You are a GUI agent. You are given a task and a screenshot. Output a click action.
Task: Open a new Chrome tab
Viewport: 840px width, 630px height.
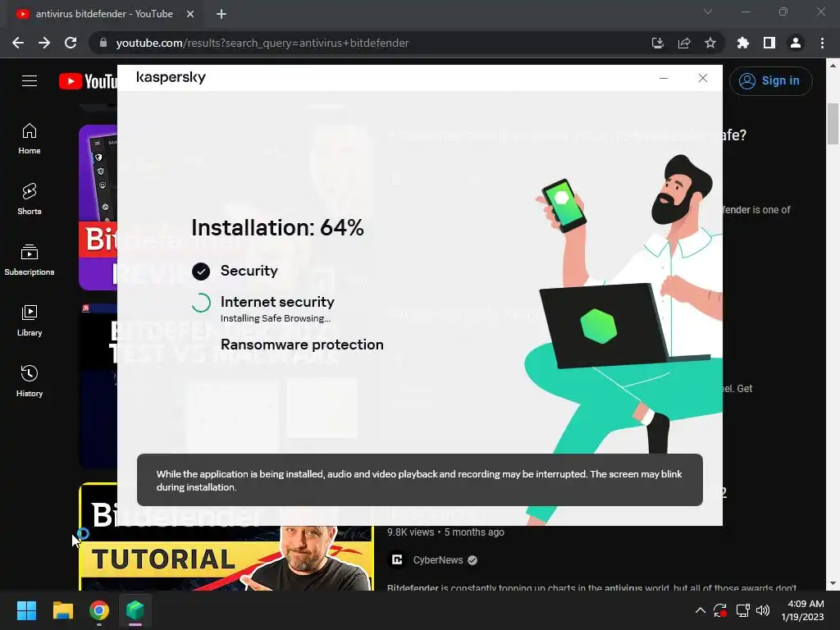(x=221, y=14)
